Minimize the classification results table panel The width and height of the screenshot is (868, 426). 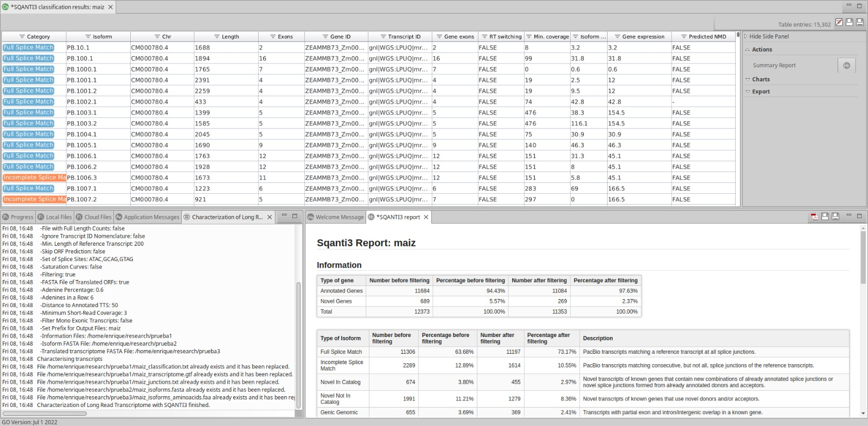point(849,5)
